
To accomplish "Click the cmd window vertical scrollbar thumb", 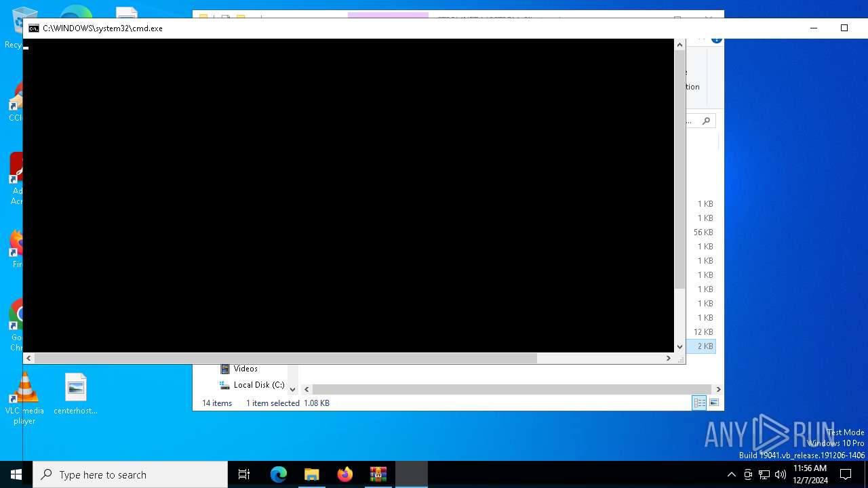I will [679, 169].
